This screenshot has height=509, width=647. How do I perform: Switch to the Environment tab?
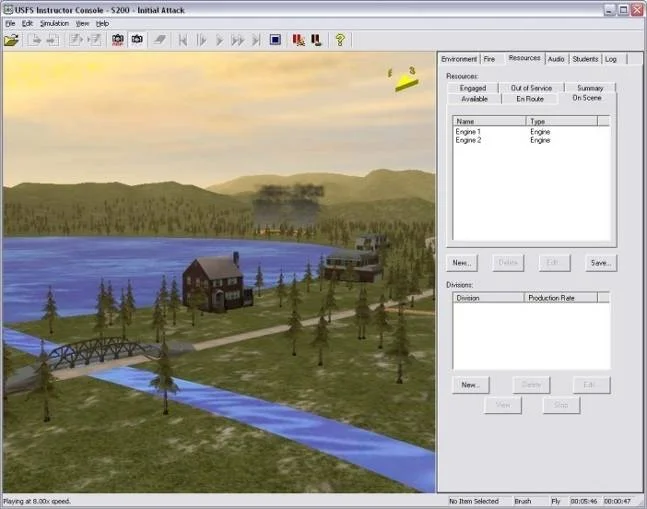pyautogui.click(x=459, y=59)
